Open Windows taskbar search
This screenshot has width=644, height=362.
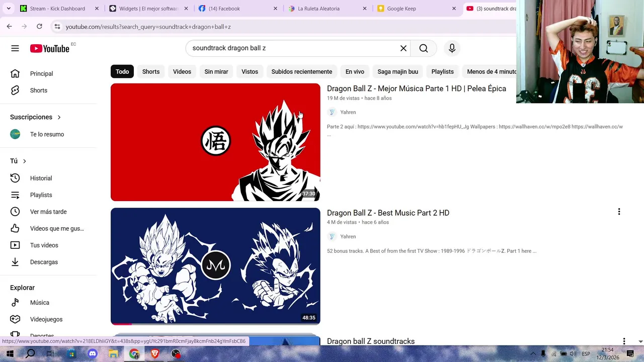[30, 354]
